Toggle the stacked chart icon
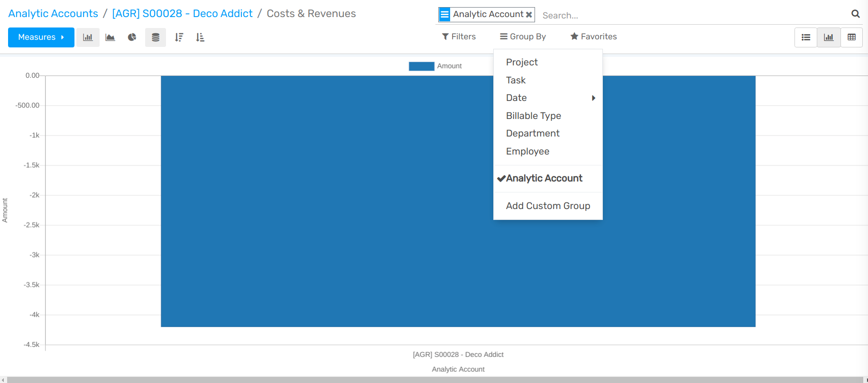Screen dimensions: 868x383 point(155,37)
